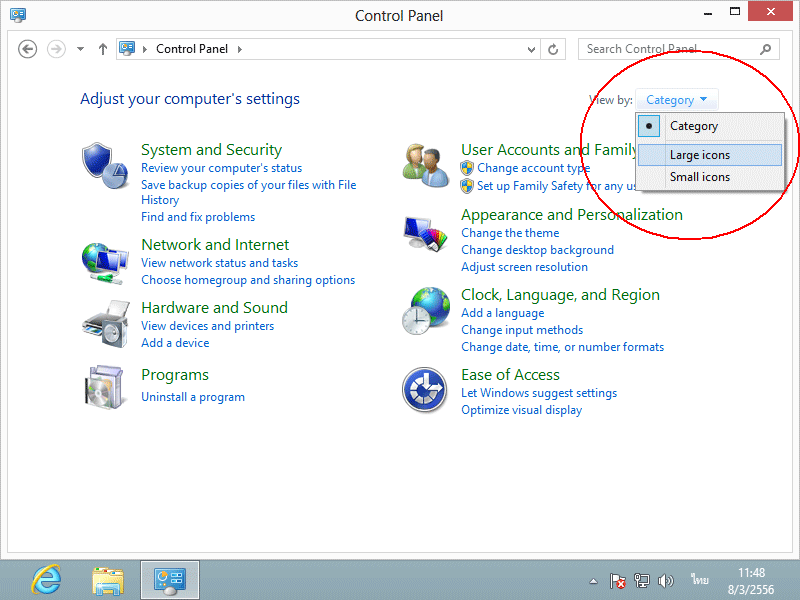Click Change date, time, or number formats
The height and width of the screenshot is (600, 800).
tap(563, 347)
